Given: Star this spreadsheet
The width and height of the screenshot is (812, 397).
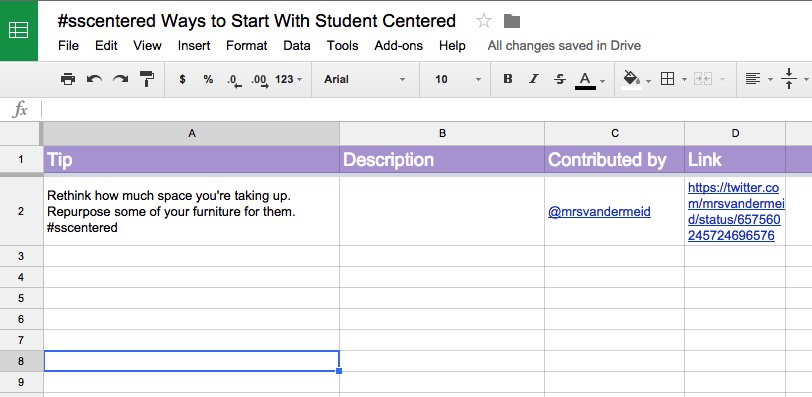Looking at the screenshot, I should pos(484,21).
